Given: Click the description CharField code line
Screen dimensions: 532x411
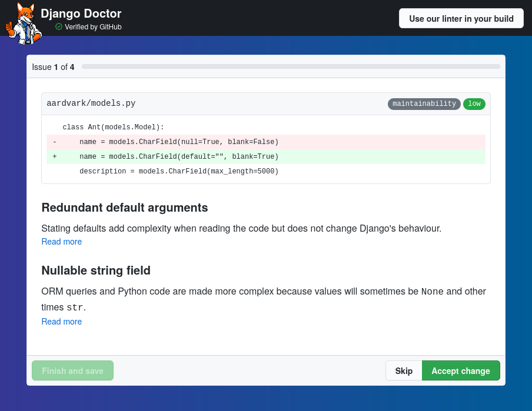Looking at the screenshot, I should tap(179, 171).
